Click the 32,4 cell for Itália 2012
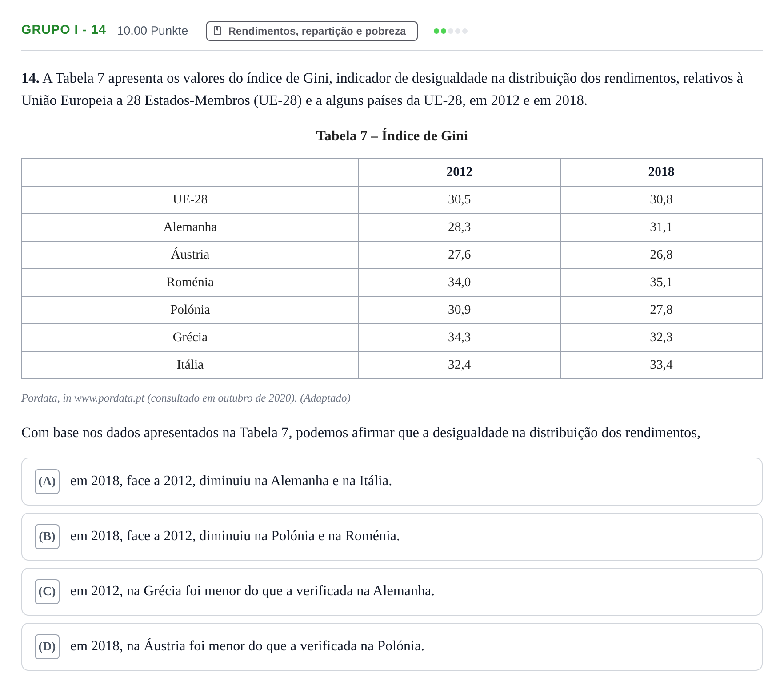Screen dimensions: 784x693 pos(459,365)
